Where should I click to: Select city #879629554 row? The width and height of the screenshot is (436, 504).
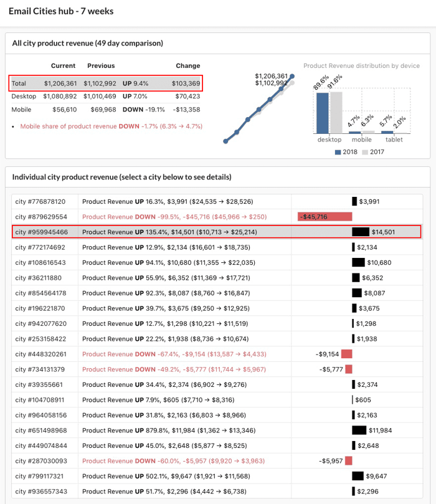(217, 217)
